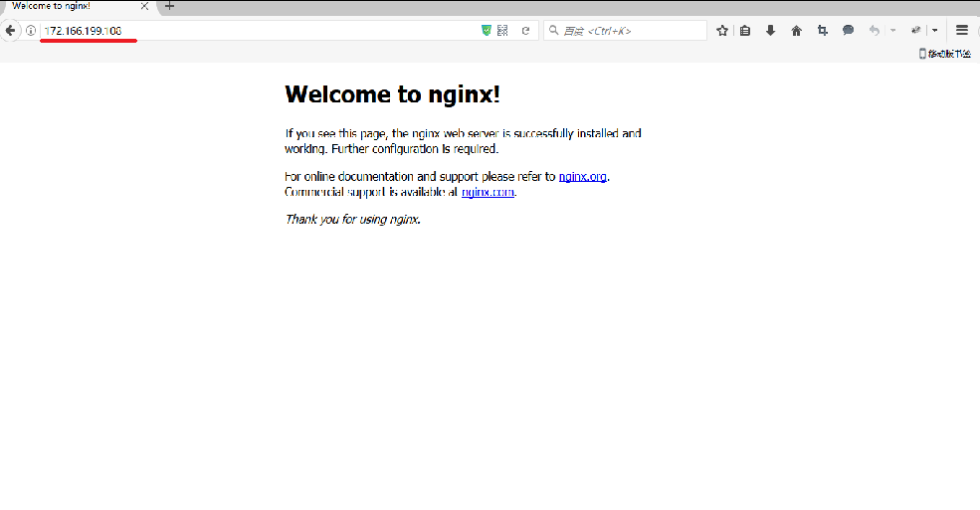This screenshot has height=510, width=980.
Task: Click the undo arrow icon
Action: [875, 30]
